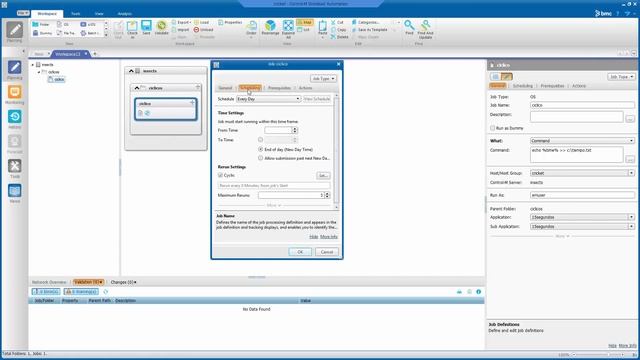Click the Expand All icon
Image resolution: width=640 pixels, height=360 pixels.
pyautogui.click(x=288, y=29)
